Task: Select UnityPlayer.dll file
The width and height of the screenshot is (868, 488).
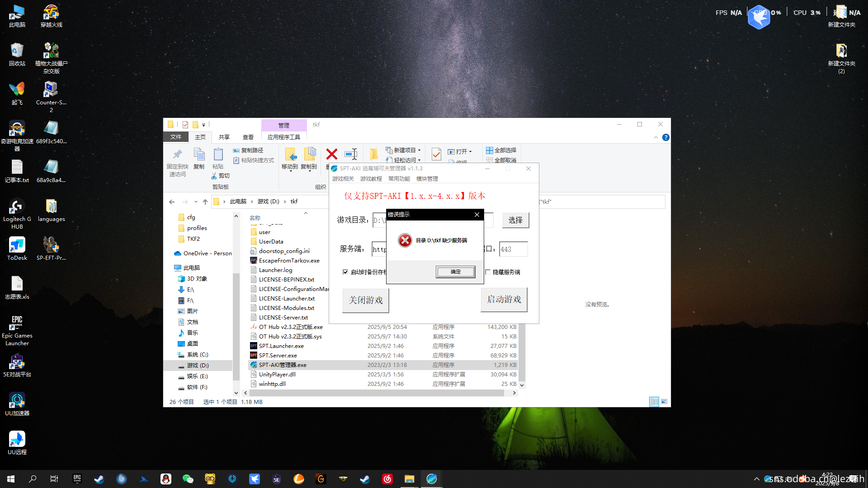Action: click(x=277, y=375)
